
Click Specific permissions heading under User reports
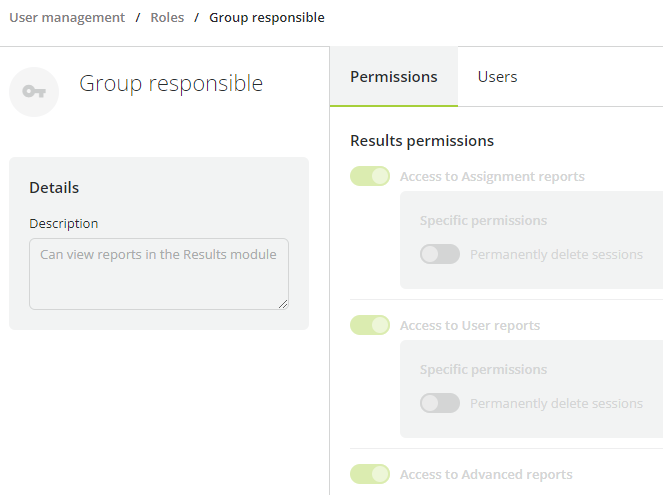coord(483,369)
